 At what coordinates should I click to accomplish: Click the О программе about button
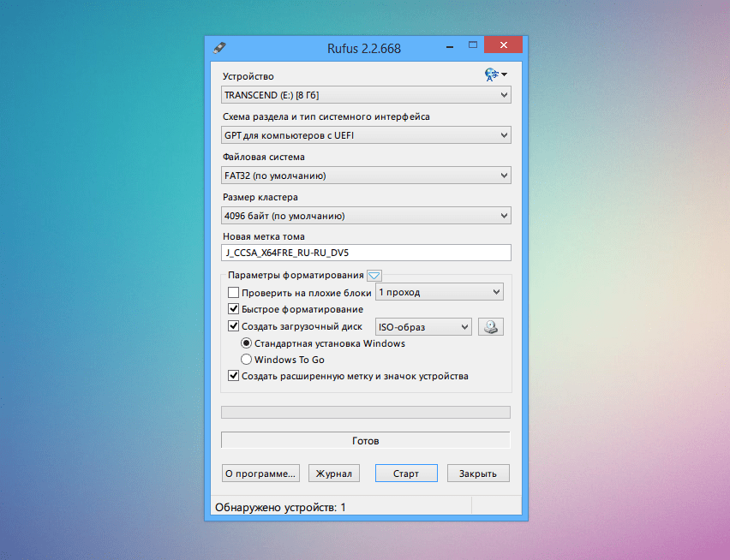[260, 473]
